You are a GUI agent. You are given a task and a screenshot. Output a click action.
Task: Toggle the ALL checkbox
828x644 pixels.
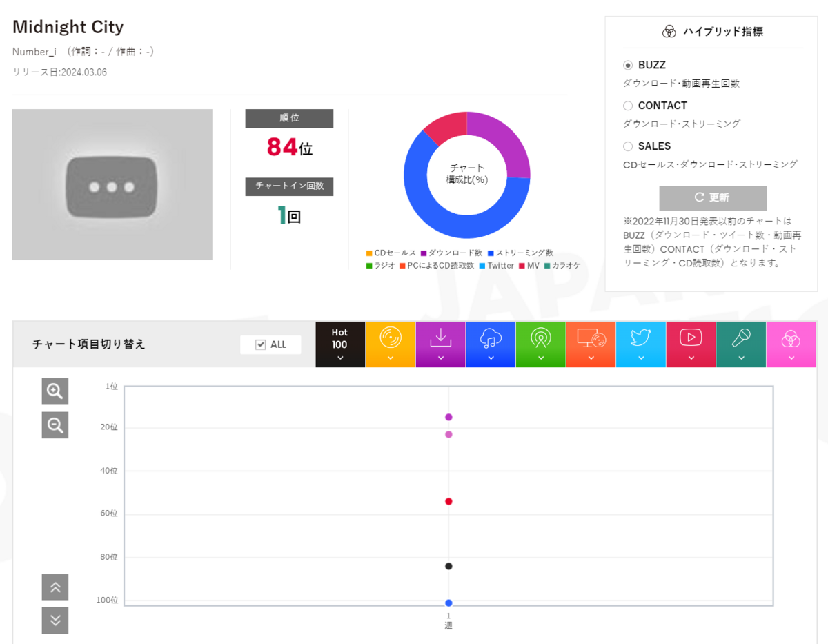coord(261,344)
